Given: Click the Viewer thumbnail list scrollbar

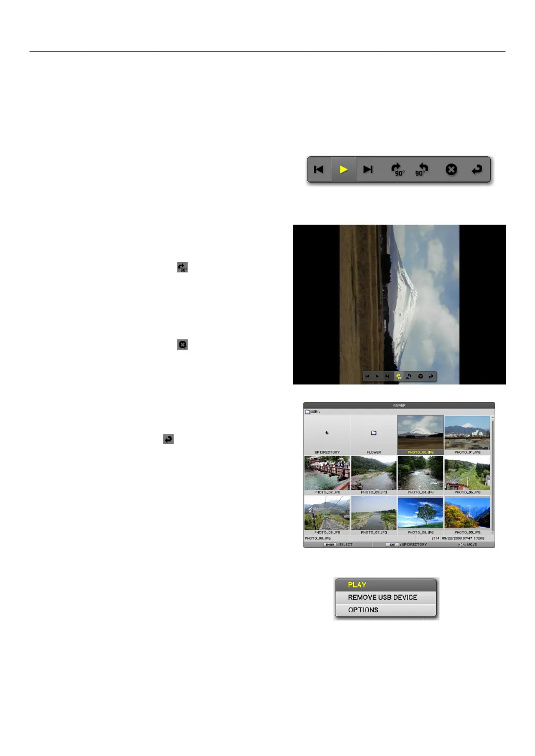Looking at the screenshot, I should coord(492,475).
